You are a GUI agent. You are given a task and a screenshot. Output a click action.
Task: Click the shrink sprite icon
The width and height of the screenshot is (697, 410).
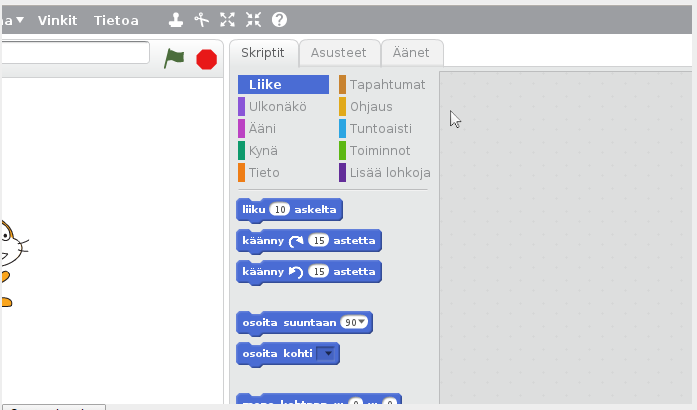point(253,20)
